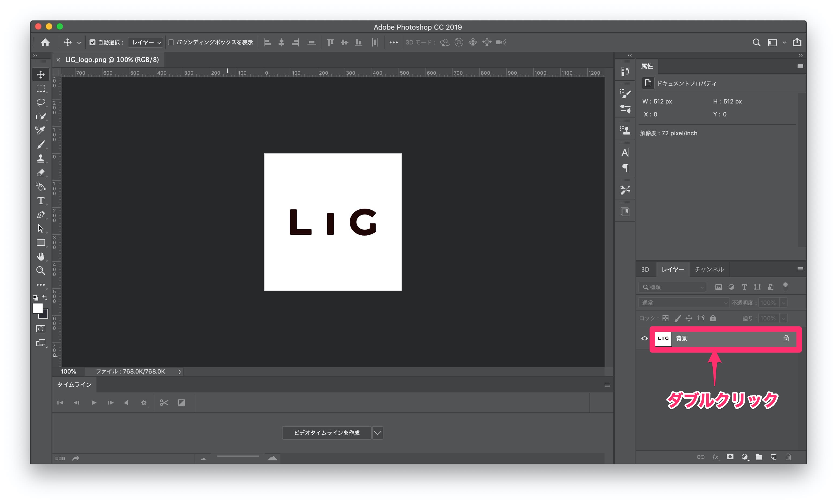This screenshot has width=837, height=504.
Task: Select the Eraser tool
Action: point(41,172)
